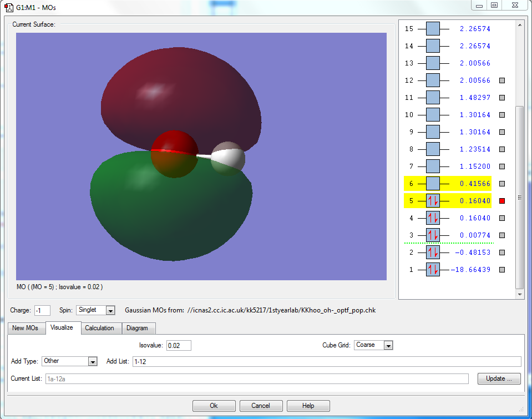Toggle the surface marker beside MO 6
The height and width of the screenshot is (419, 532).
tap(502, 184)
